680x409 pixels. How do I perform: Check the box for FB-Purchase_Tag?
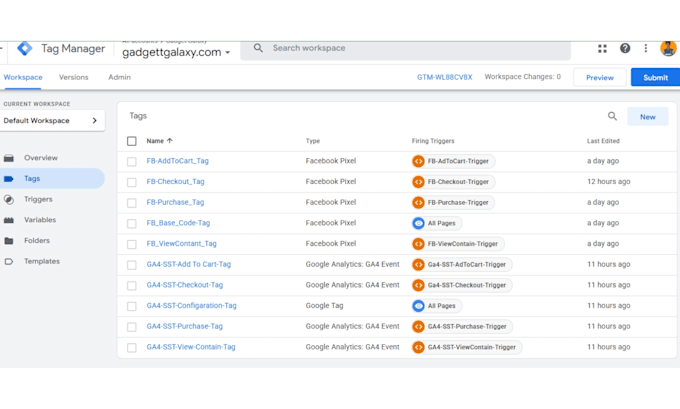132,203
